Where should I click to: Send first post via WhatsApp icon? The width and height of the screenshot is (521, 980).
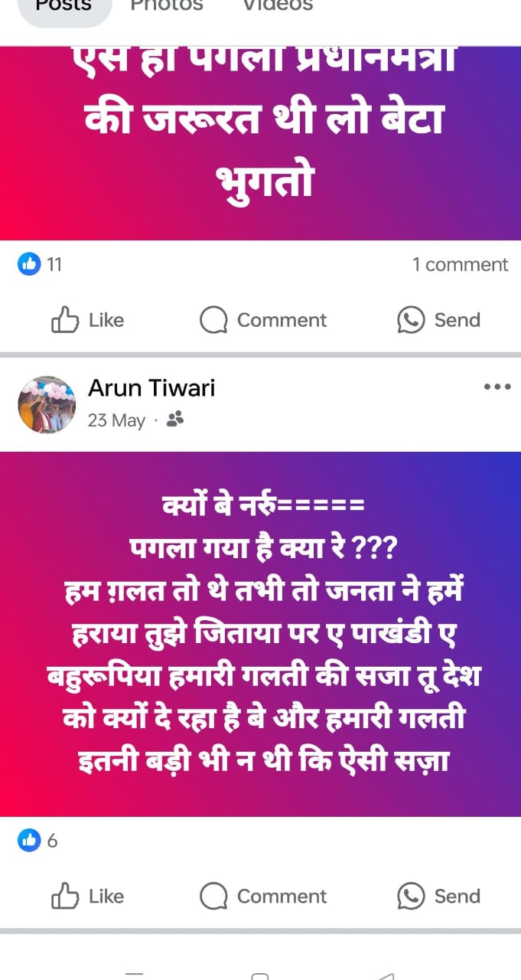click(x=411, y=320)
